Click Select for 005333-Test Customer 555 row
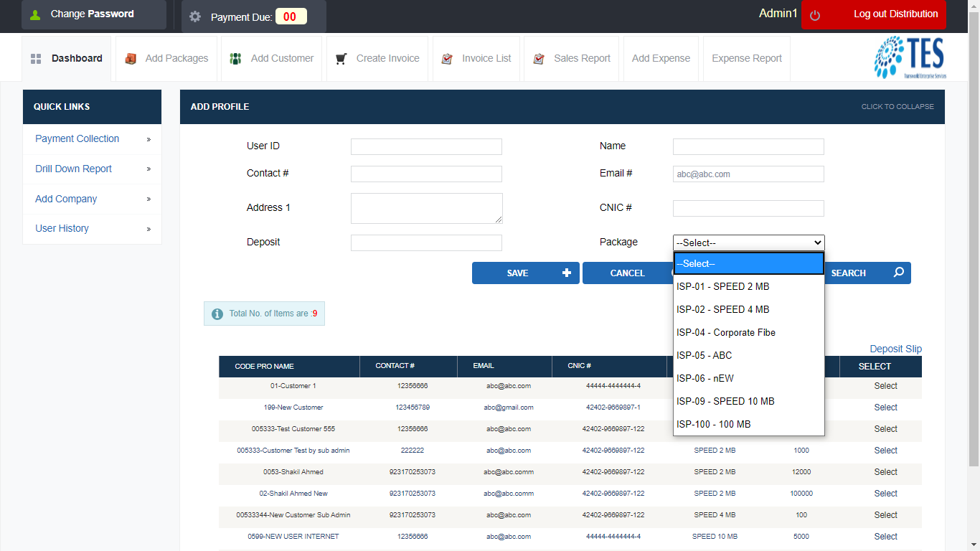This screenshot has height=551, width=980. [885, 429]
